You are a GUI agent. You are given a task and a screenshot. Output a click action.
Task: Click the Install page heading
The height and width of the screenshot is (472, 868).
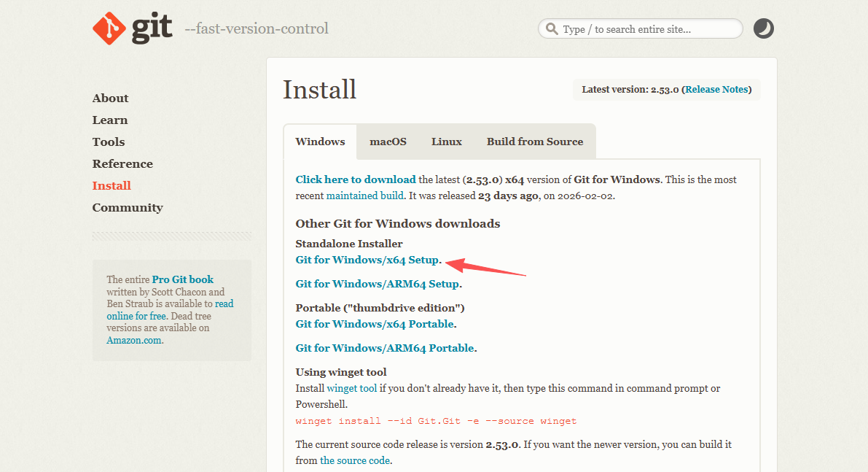click(x=319, y=90)
